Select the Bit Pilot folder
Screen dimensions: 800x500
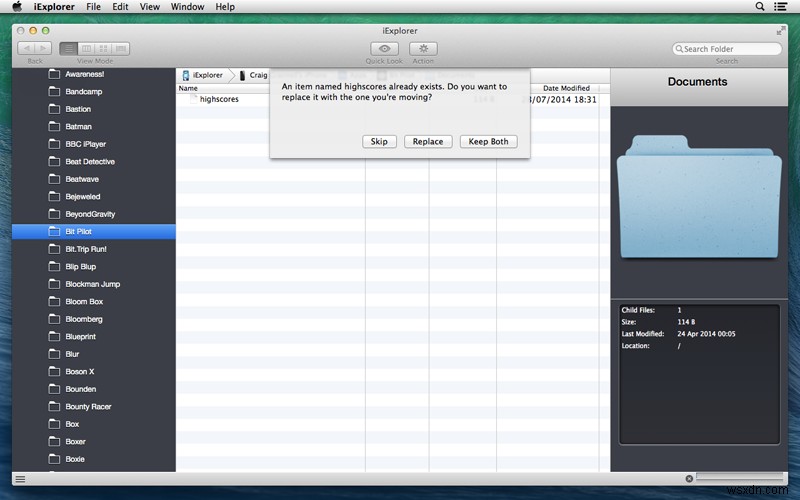click(x=94, y=232)
